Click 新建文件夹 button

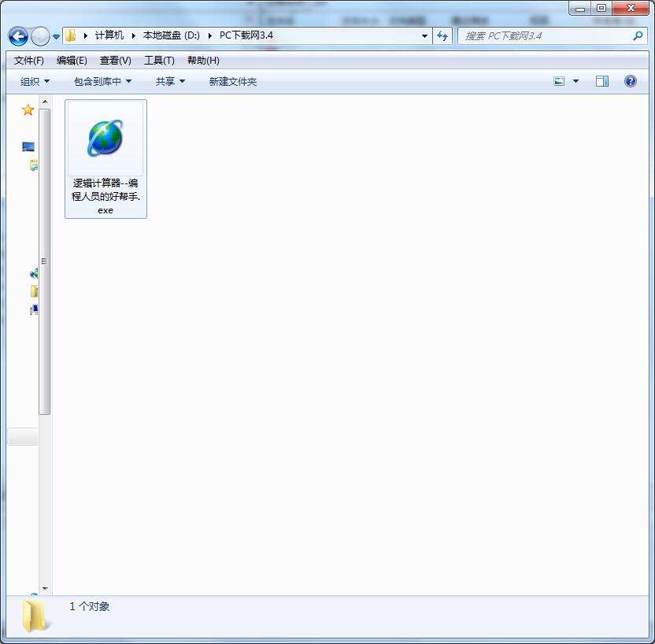click(233, 81)
